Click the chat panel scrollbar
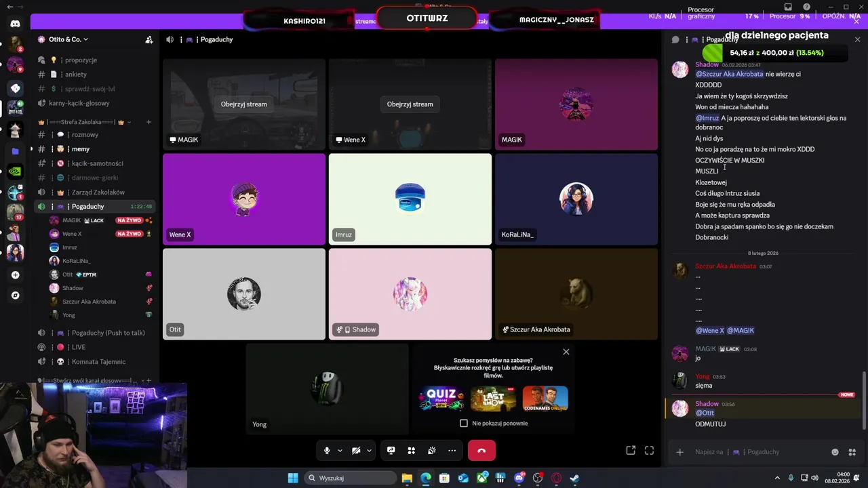This screenshot has height=488, width=868. click(x=864, y=400)
